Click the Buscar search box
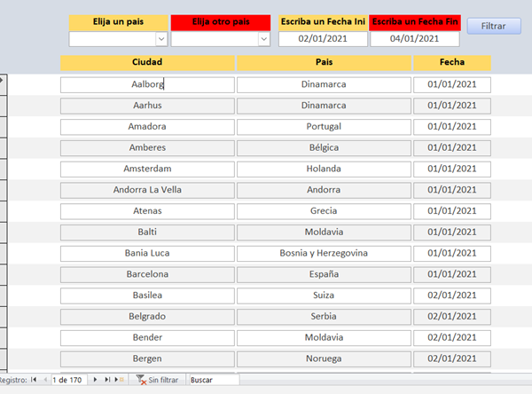Image resolution: width=532 pixels, height=394 pixels. (215, 380)
